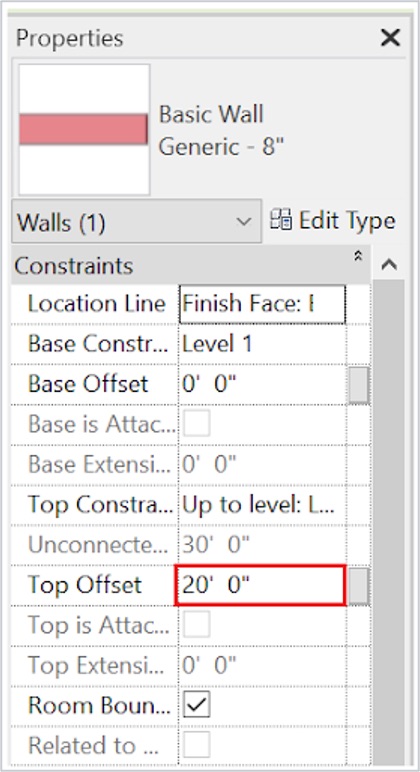This screenshot has height=772, width=420.
Task: Click the button beside Base Offset
Action: tap(358, 385)
